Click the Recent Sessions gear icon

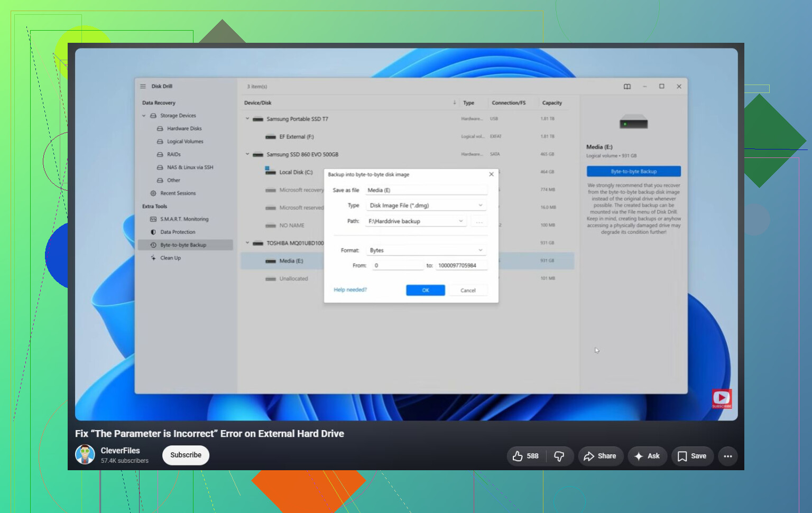tap(153, 193)
